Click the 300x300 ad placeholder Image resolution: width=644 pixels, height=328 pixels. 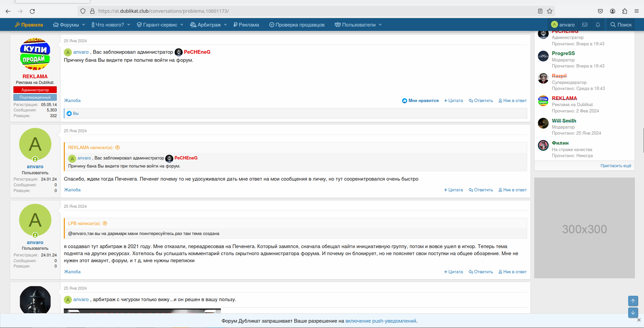coord(585,228)
